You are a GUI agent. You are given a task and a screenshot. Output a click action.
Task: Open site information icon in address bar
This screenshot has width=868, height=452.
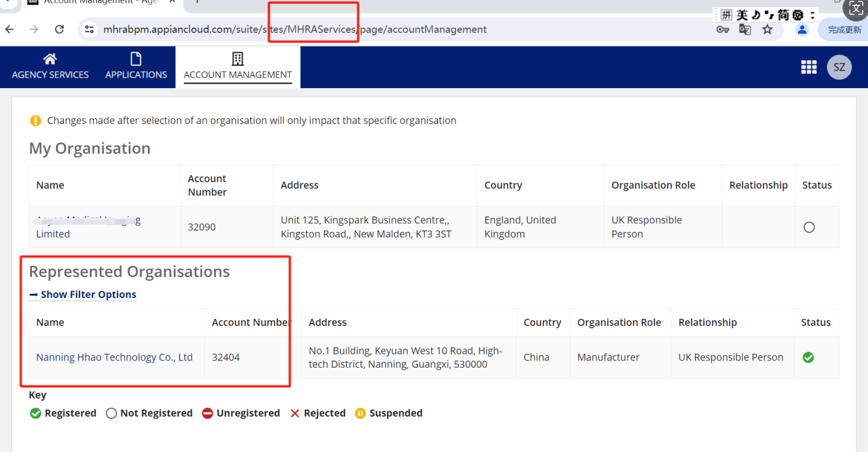coord(90,29)
